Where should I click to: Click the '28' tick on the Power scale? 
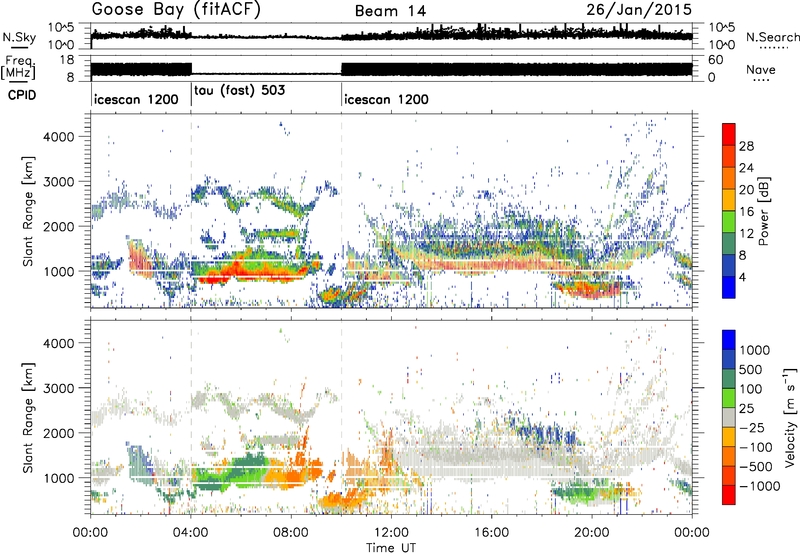coord(746,146)
